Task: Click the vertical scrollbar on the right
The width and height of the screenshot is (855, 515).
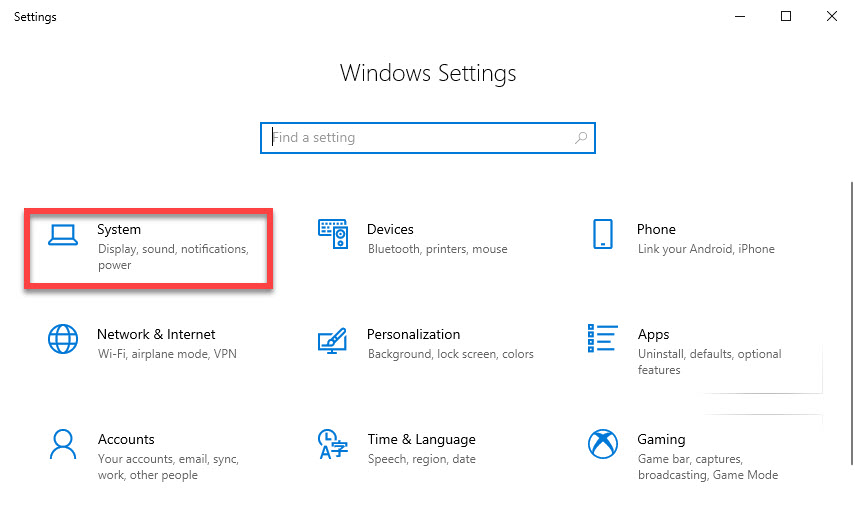Action: pyautogui.click(x=852, y=323)
